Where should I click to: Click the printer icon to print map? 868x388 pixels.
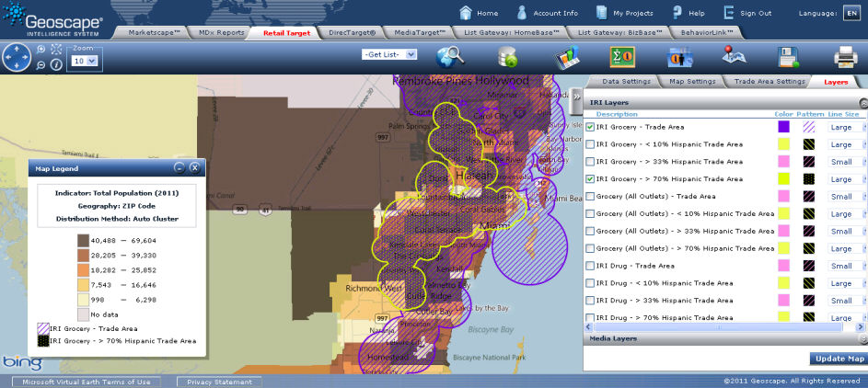pos(845,58)
